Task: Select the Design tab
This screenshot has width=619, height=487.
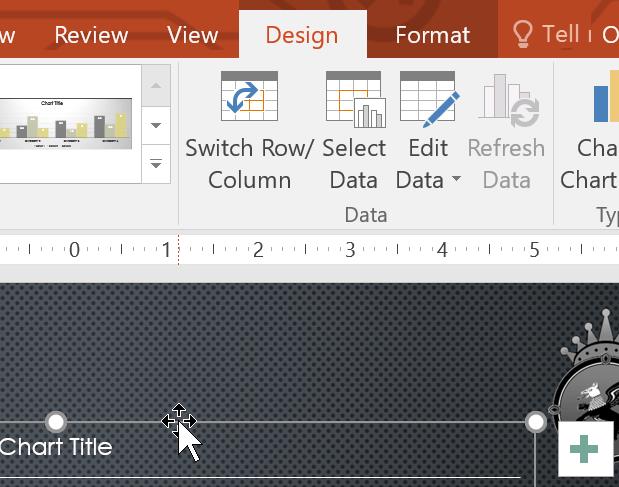Action: tap(302, 35)
